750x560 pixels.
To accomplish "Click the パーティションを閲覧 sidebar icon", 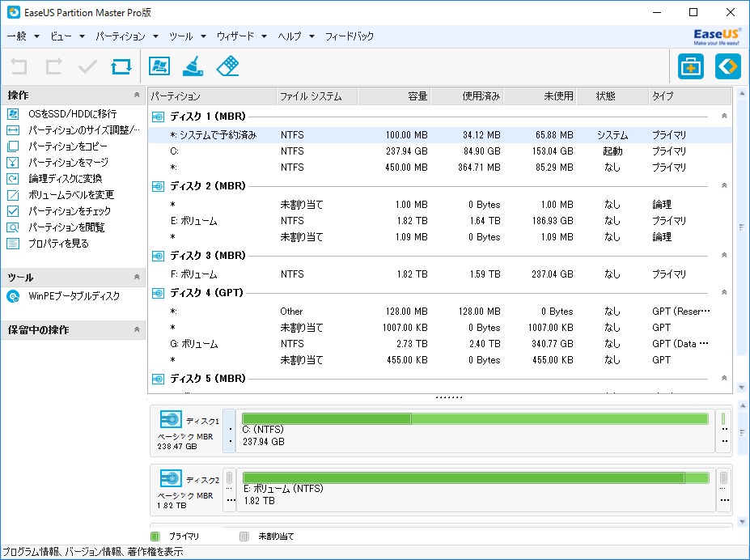I will point(13,227).
